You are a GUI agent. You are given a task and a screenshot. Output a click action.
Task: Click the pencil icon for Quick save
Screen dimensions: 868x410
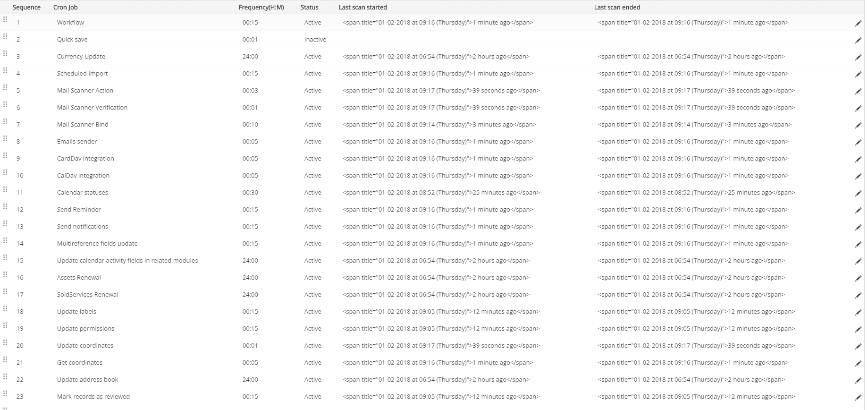point(858,40)
